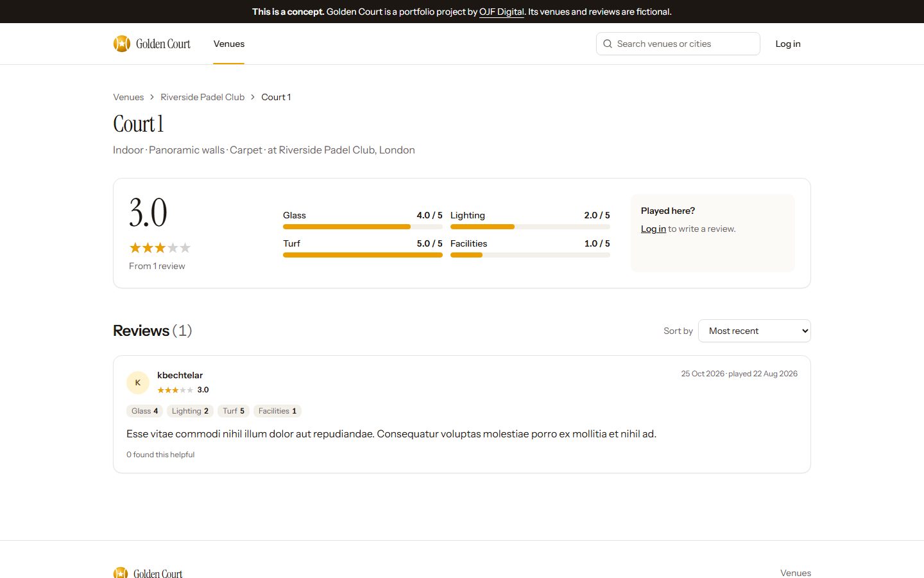Click the reviewer name kbechtelar

pos(180,375)
